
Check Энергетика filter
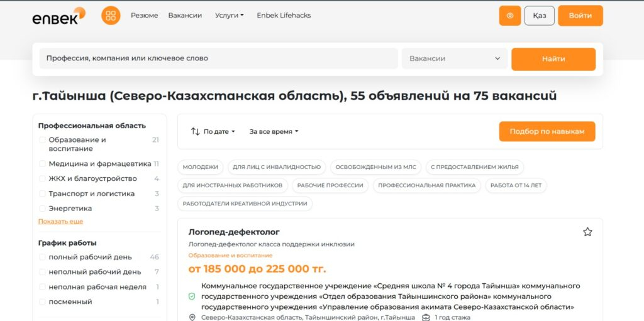point(42,209)
